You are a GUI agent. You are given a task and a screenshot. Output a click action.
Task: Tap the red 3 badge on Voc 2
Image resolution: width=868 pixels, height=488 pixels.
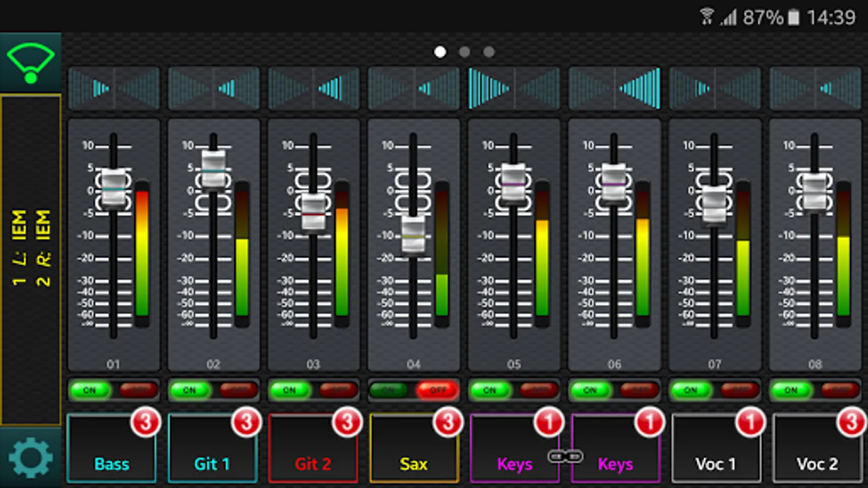(x=851, y=422)
